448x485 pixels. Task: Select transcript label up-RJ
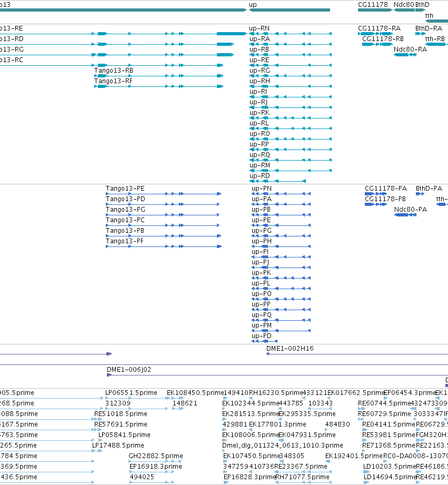pos(258,102)
